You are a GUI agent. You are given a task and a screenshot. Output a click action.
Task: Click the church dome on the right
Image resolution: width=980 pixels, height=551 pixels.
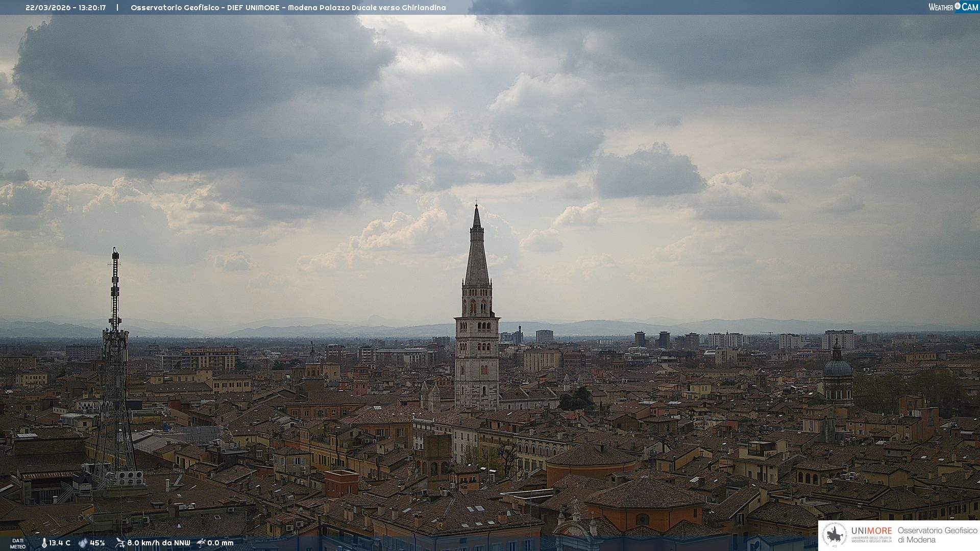[x=837, y=367]
